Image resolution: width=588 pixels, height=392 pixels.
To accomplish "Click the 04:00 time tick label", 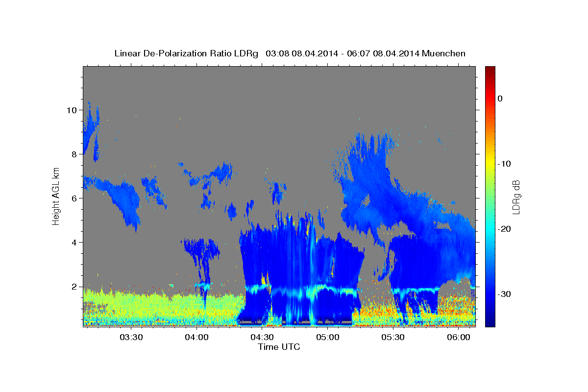I will [x=197, y=338].
